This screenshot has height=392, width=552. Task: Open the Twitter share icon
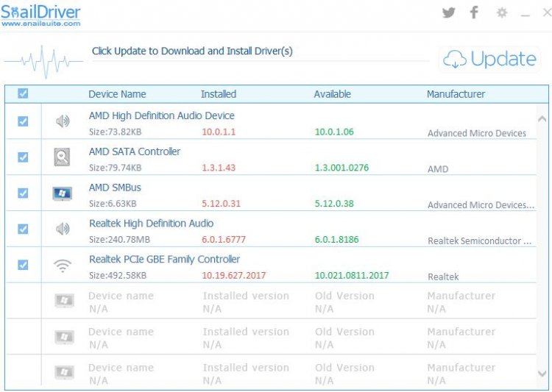tap(449, 13)
